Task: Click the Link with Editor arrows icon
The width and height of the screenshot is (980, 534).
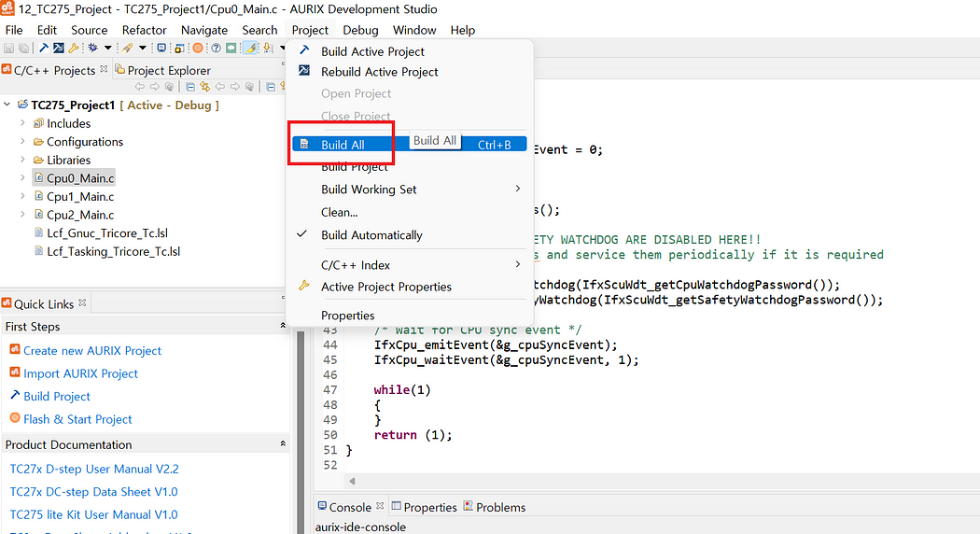Action: click(205, 87)
